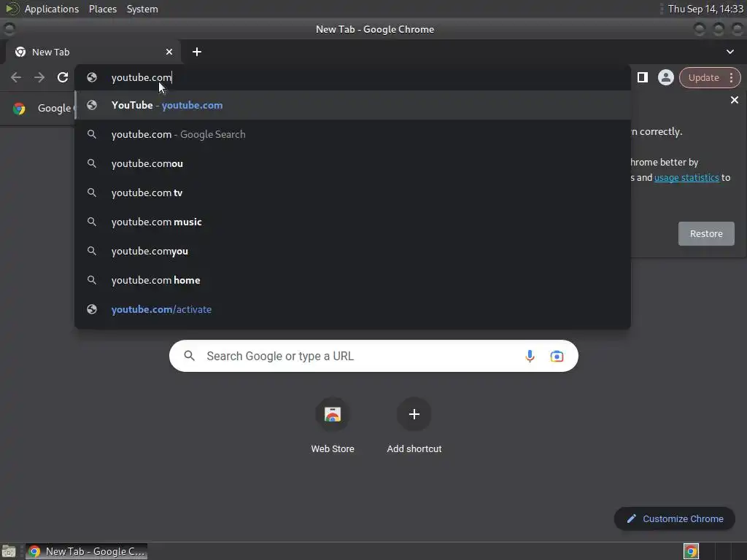Choose the youtube.com - Google Search suggestion
This screenshot has height=560, width=747.
click(353, 134)
